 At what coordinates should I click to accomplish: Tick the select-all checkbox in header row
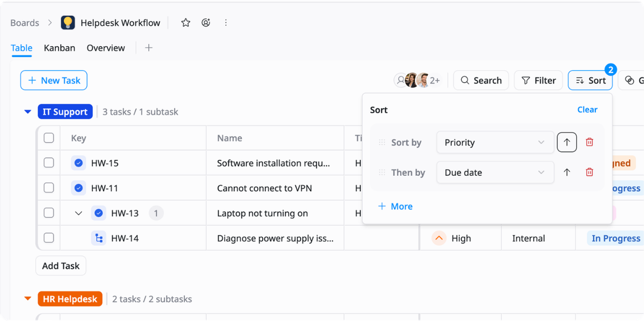49,138
